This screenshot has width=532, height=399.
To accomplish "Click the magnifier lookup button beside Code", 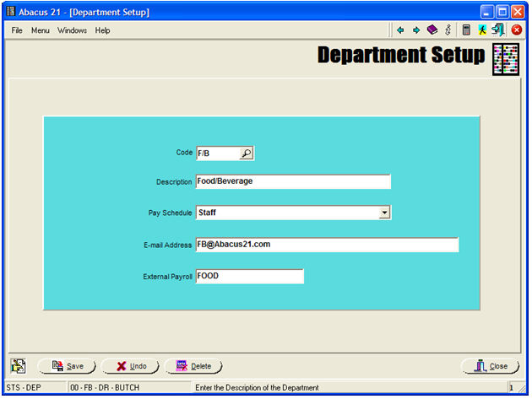I will click(246, 153).
